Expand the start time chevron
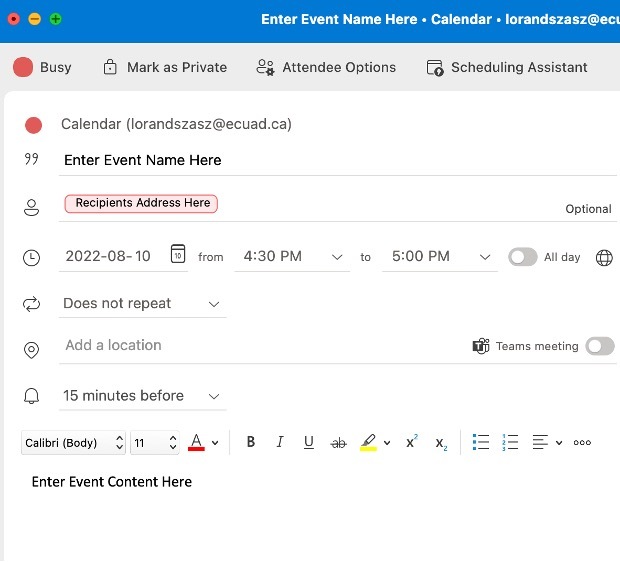This screenshot has height=562, width=620. (x=337, y=257)
